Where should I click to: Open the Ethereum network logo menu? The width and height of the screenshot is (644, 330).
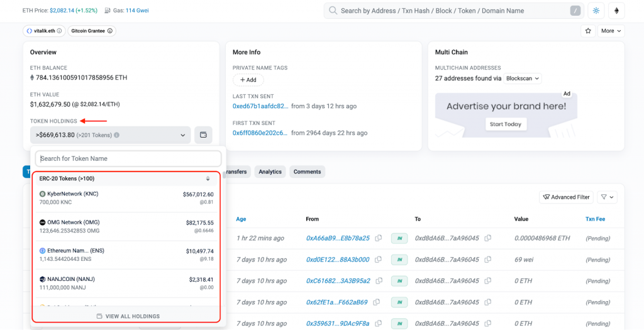pos(616,11)
